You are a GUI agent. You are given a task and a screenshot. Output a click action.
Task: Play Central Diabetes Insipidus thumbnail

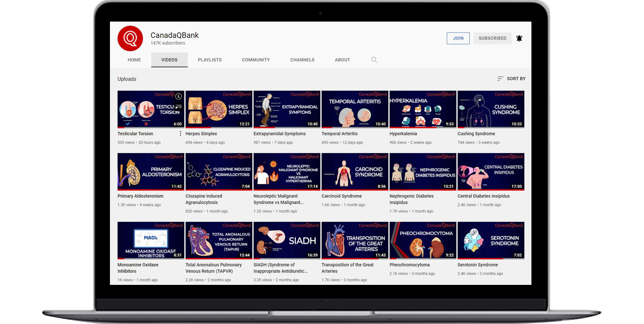[x=491, y=172]
